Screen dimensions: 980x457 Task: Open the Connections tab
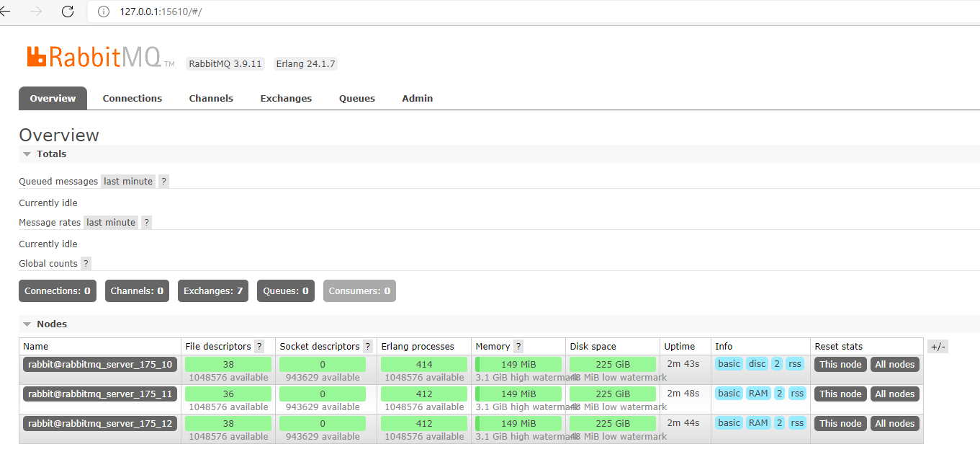click(132, 99)
